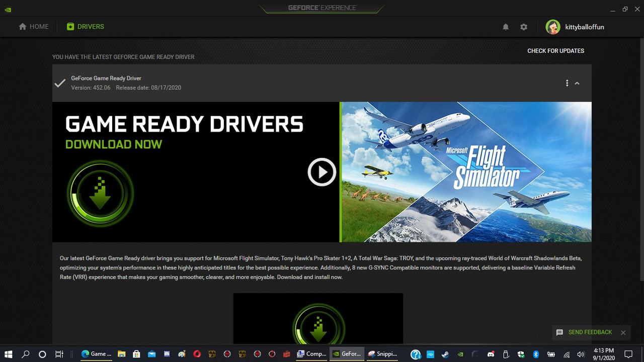Play the Game Ready Drivers banner video
This screenshot has width=644, height=362.
coord(321,172)
